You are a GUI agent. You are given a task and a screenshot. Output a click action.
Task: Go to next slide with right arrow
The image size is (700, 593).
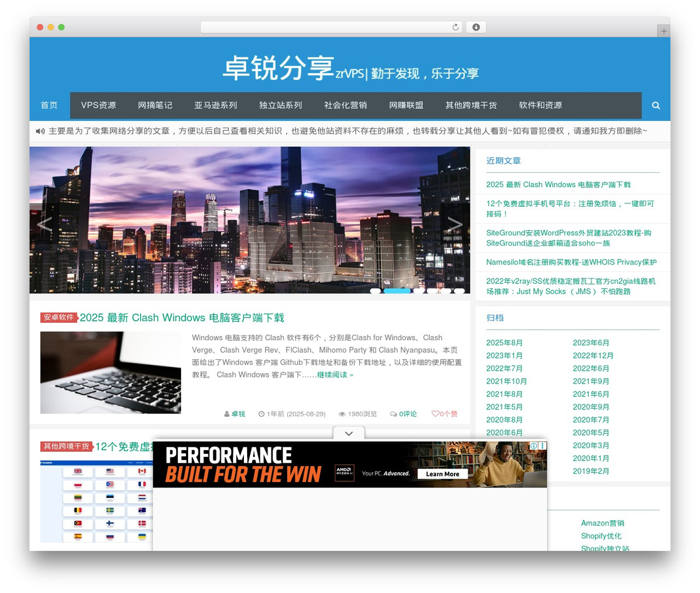click(x=455, y=224)
